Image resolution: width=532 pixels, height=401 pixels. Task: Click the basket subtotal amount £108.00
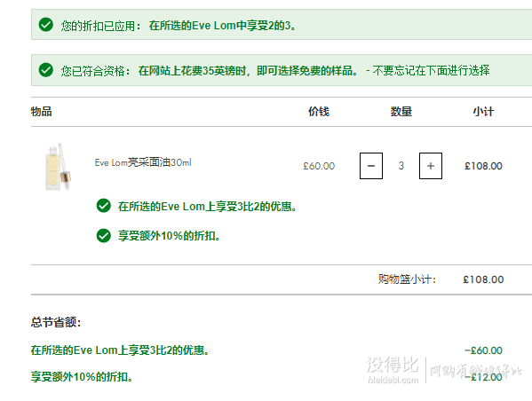click(x=483, y=279)
